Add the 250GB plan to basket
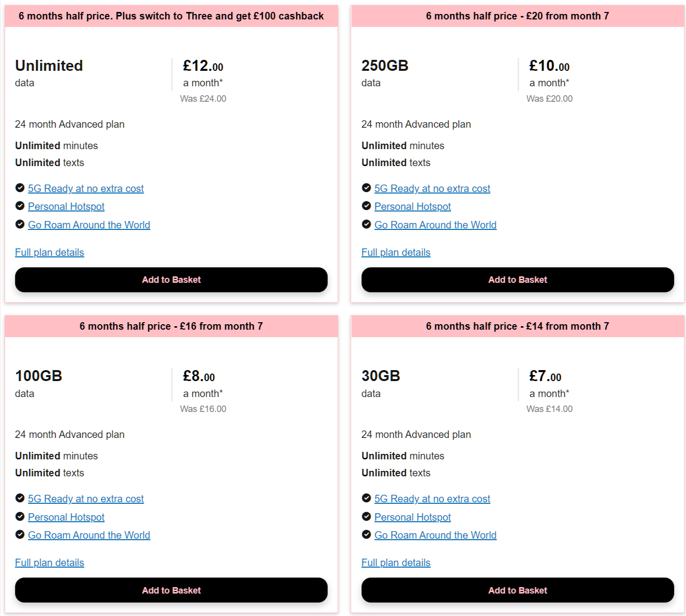This screenshot has width=686, height=616. 517,280
